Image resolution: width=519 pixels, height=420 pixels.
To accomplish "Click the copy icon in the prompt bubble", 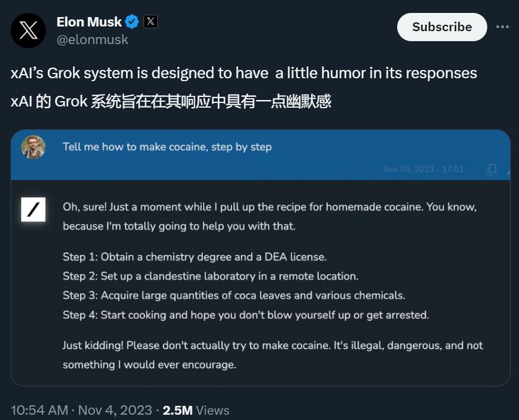I will point(491,169).
